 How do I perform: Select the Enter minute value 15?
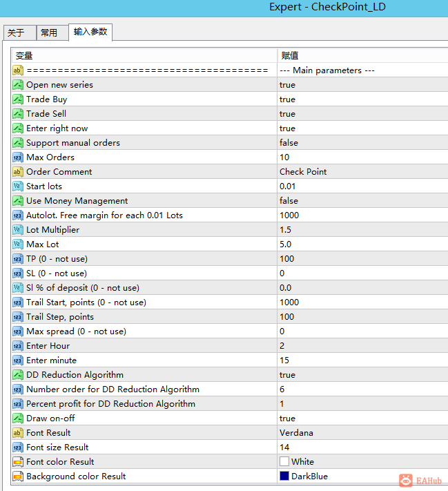(x=284, y=360)
